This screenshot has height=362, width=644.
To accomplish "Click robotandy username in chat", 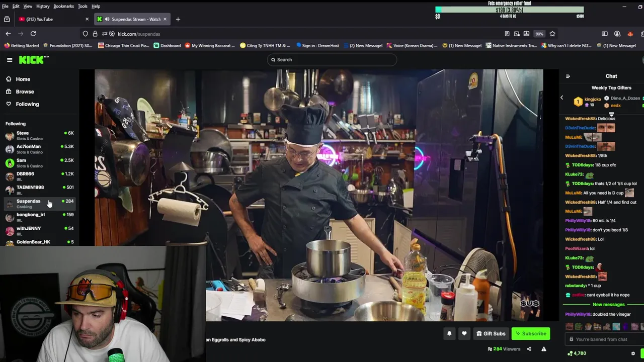I will tap(576, 286).
